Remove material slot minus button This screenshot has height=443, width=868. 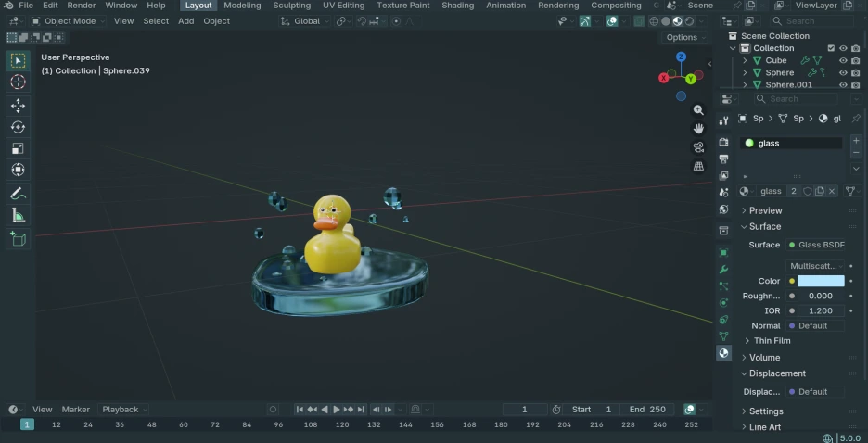coord(856,153)
